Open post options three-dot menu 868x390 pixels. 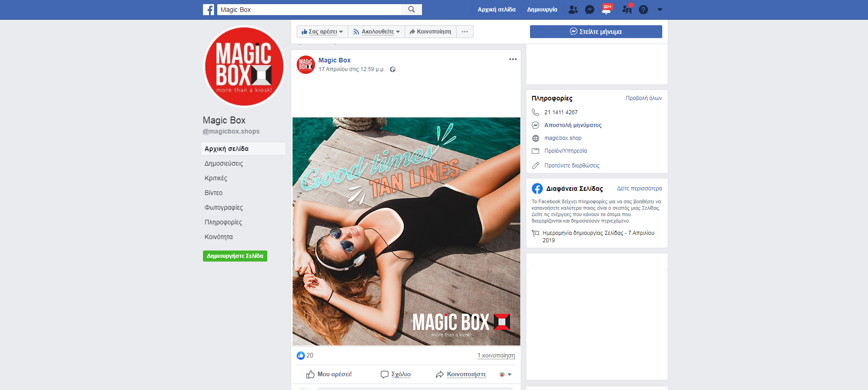[x=513, y=59]
